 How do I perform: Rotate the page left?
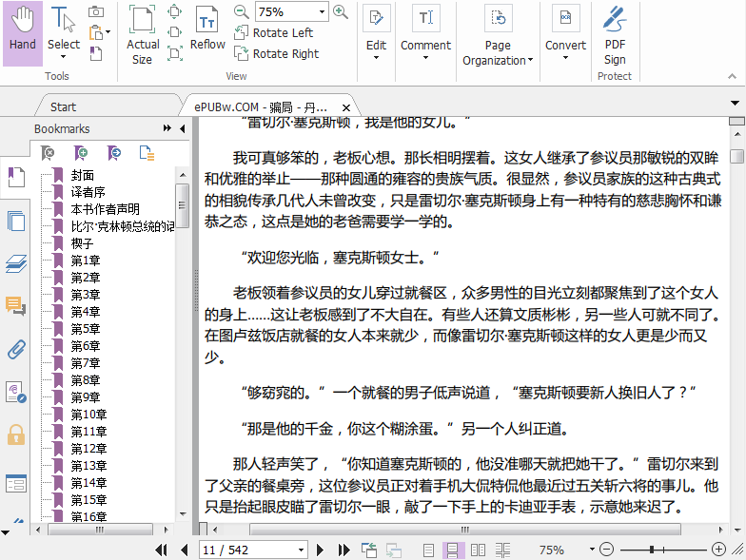tap(274, 32)
